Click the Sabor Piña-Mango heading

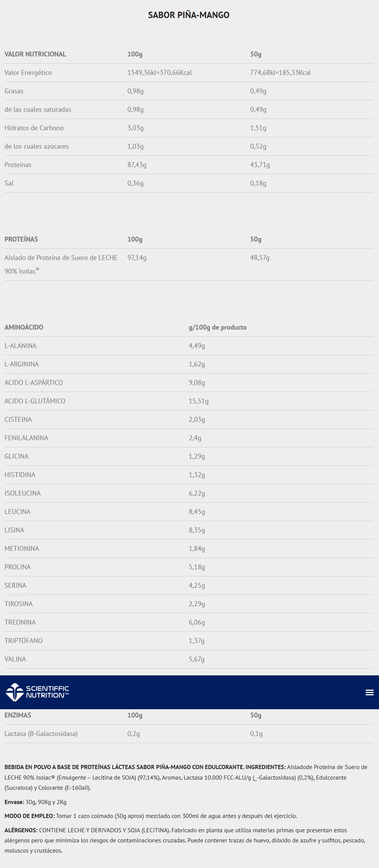point(189,15)
